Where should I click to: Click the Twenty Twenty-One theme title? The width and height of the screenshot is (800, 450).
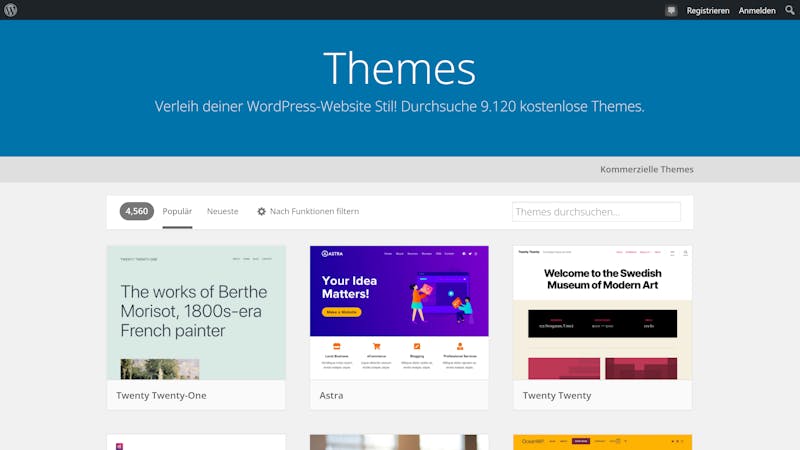(161, 395)
